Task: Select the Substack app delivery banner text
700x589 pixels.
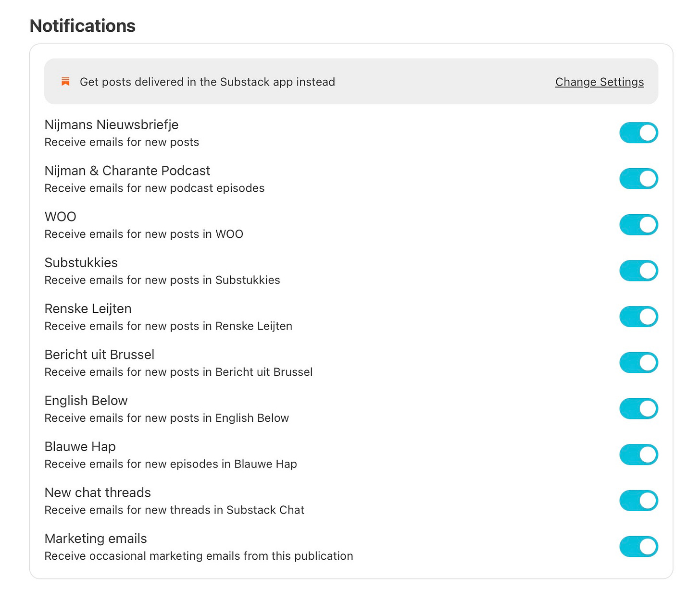Action: point(207,82)
